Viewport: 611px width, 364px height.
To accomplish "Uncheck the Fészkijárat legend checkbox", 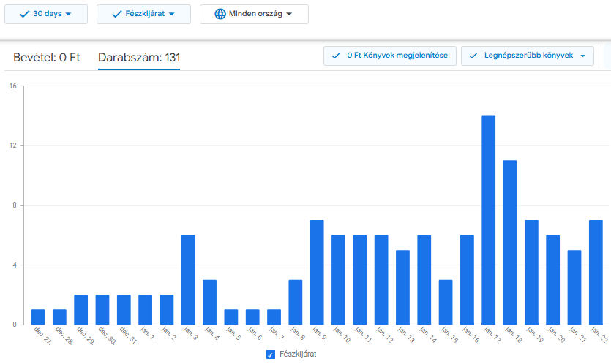I will pyautogui.click(x=271, y=354).
